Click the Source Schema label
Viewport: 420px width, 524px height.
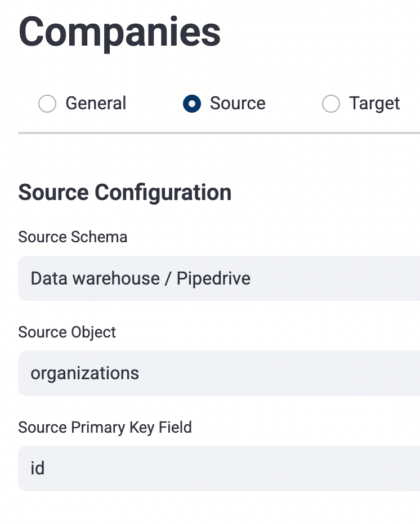tap(73, 237)
